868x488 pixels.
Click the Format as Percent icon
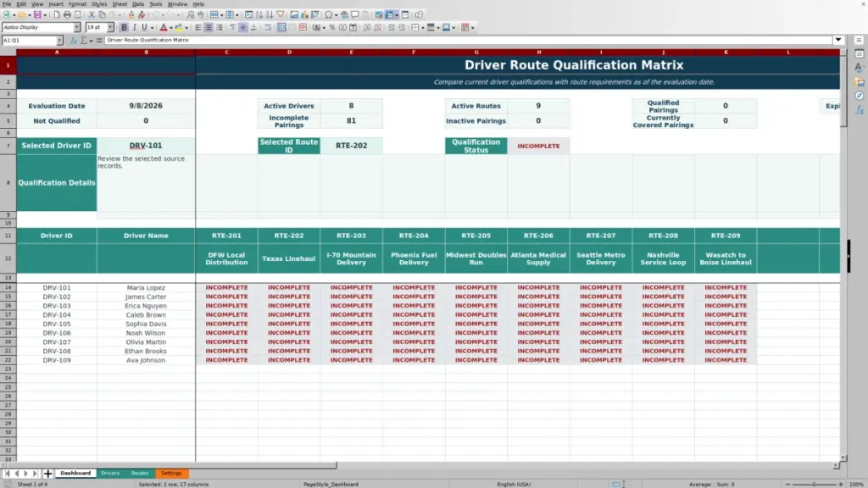click(x=332, y=27)
